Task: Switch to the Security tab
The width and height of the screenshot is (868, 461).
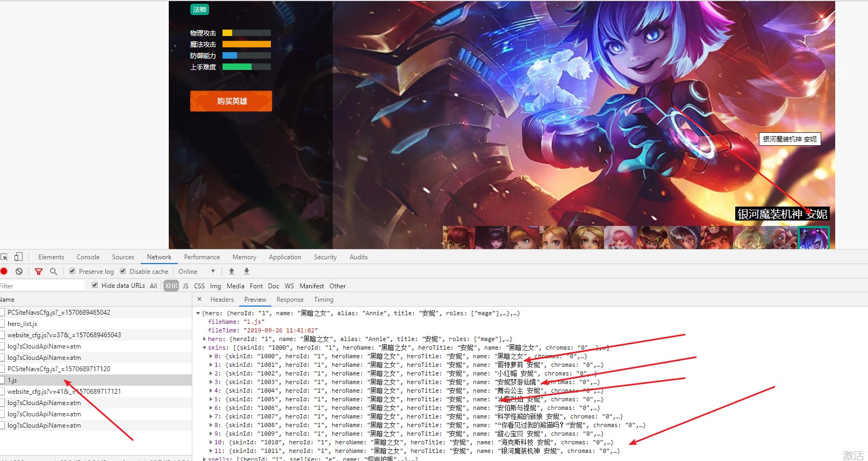Action: click(x=326, y=257)
